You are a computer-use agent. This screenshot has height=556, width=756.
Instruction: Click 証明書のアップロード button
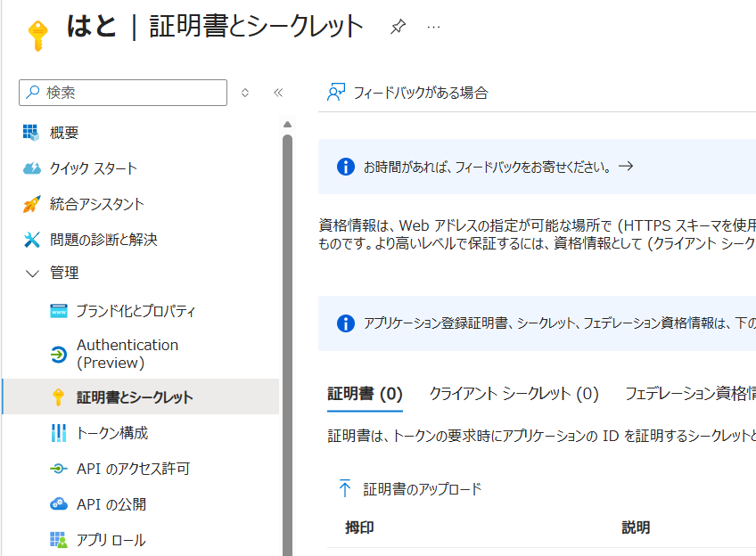[x=410, y=488]
